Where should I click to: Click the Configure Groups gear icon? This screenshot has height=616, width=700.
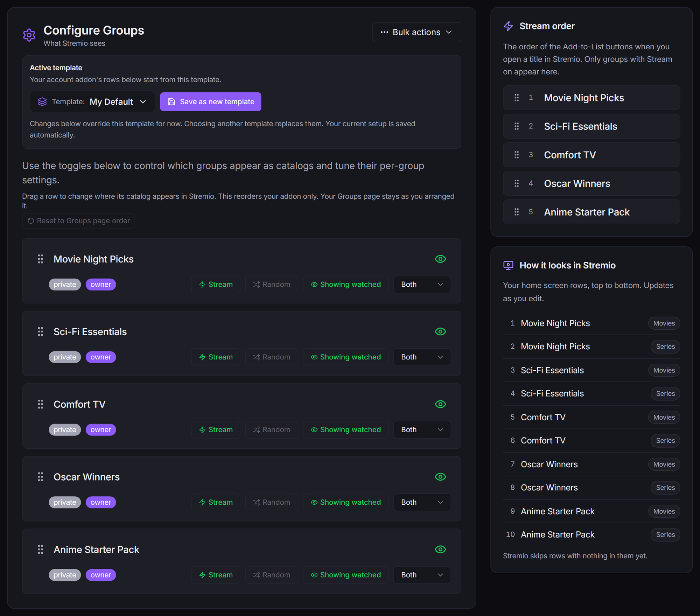pyautogui.click(x=29, y=35)
